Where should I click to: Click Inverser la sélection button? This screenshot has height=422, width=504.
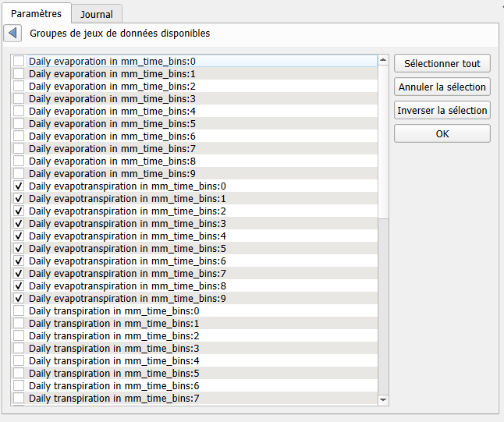pos(442,110)
